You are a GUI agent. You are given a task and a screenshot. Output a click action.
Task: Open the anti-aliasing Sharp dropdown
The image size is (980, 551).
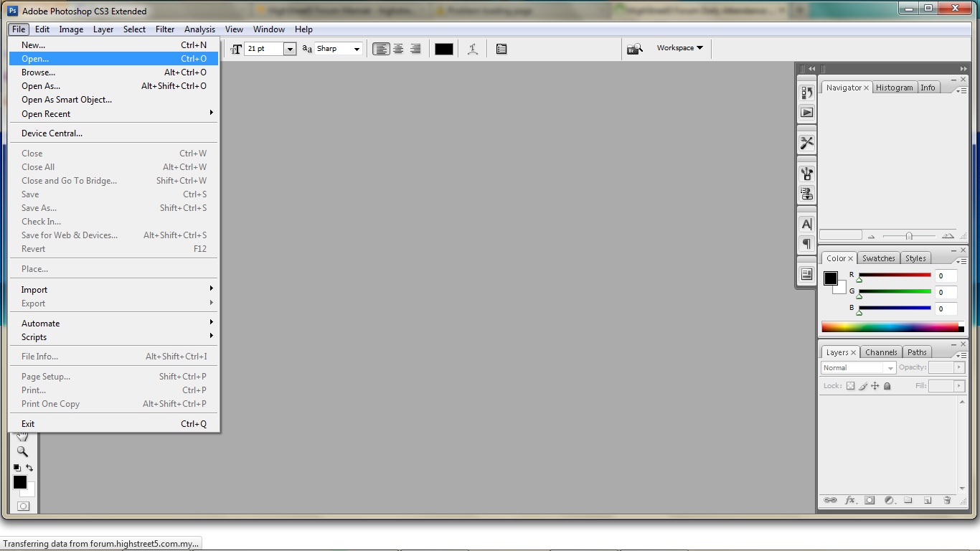tap(357, 49)
